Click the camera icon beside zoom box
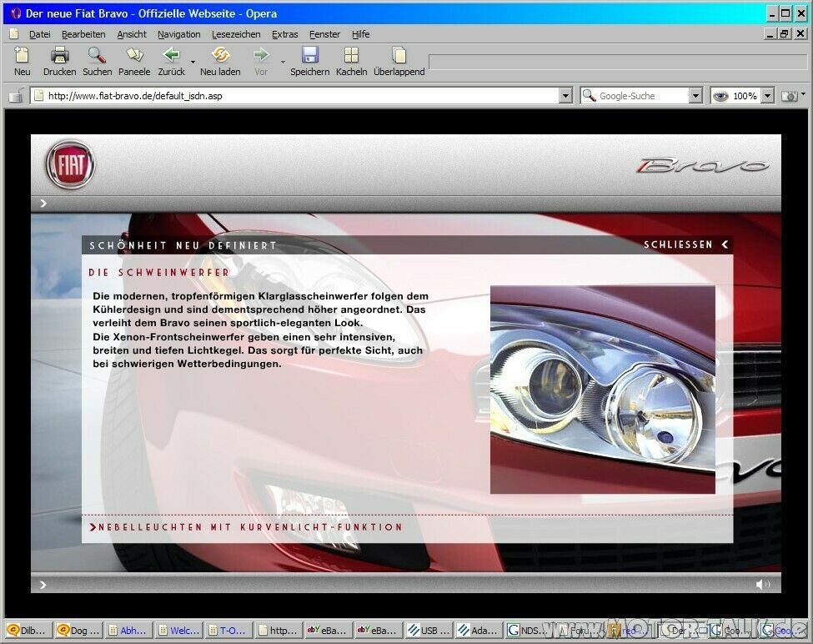Image resolution: width=813 pixels, height=644 pixels. coord(789,96)
